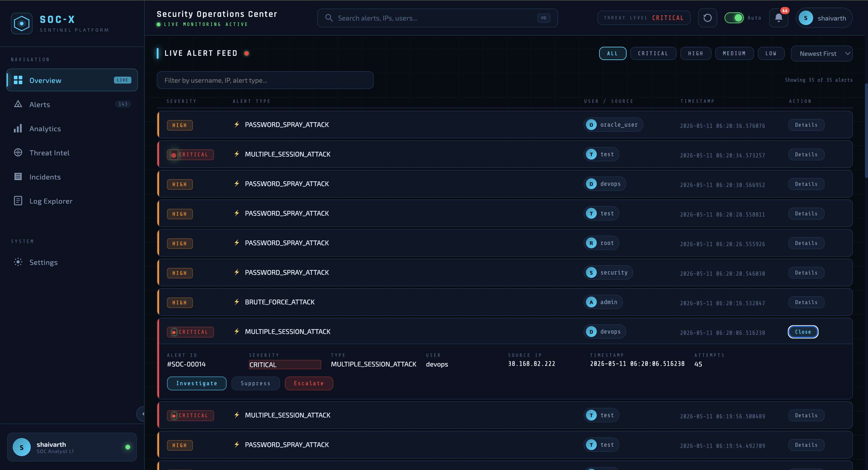Collapse the devops alert with the Close button
Image resolution: width=868 pixels, height=470 pixels.
[803, 332]
